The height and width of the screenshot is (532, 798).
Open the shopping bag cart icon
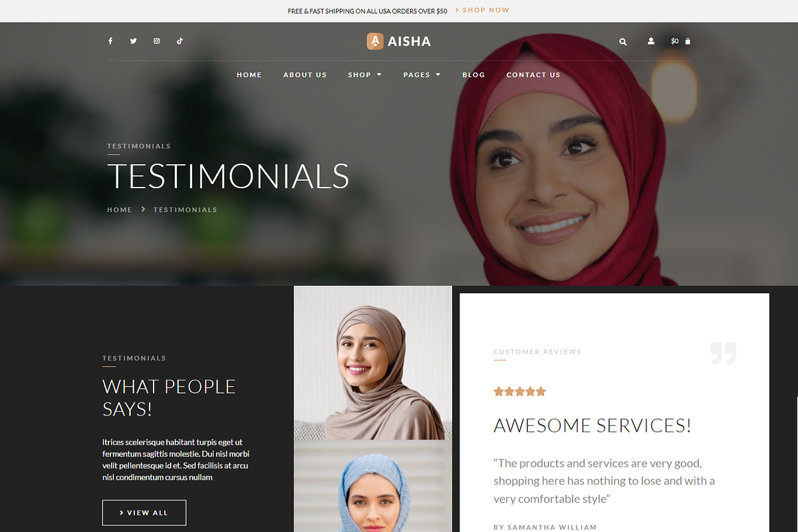click(688, 41)
